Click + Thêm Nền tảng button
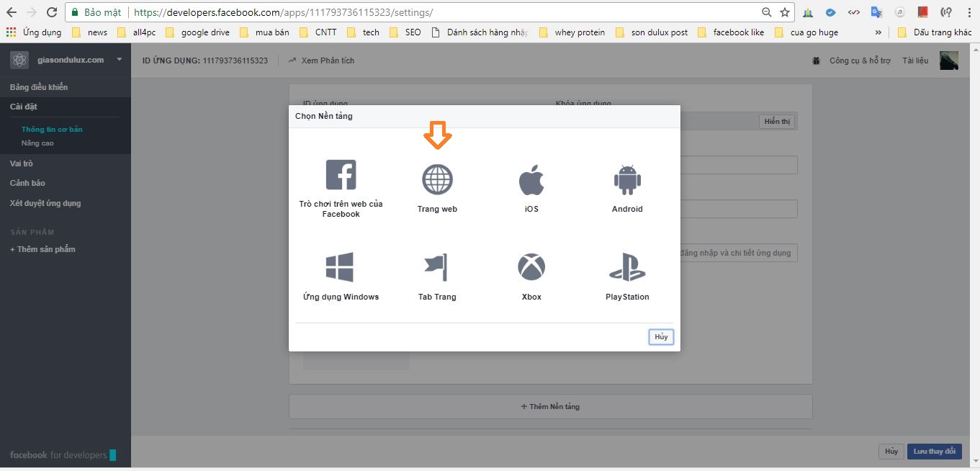Viewport: 980px width, 471px height. pyautogui.click(x=550, y=407)
